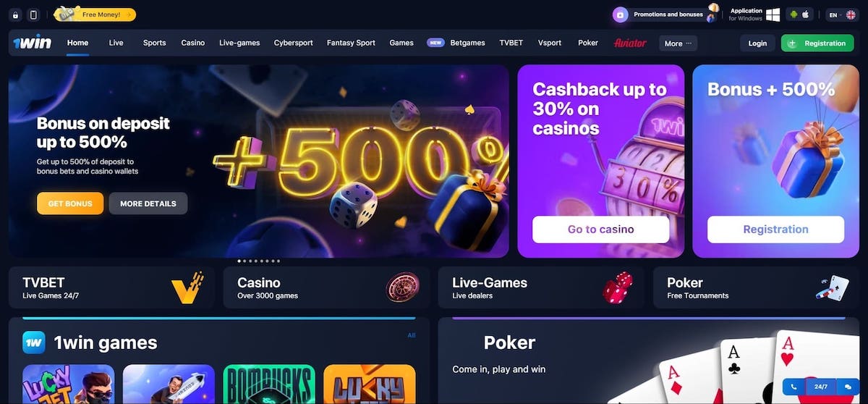Switch to the Sports tab
The width and height of the screenshot is (868, 404).
[x=154, y=43]
